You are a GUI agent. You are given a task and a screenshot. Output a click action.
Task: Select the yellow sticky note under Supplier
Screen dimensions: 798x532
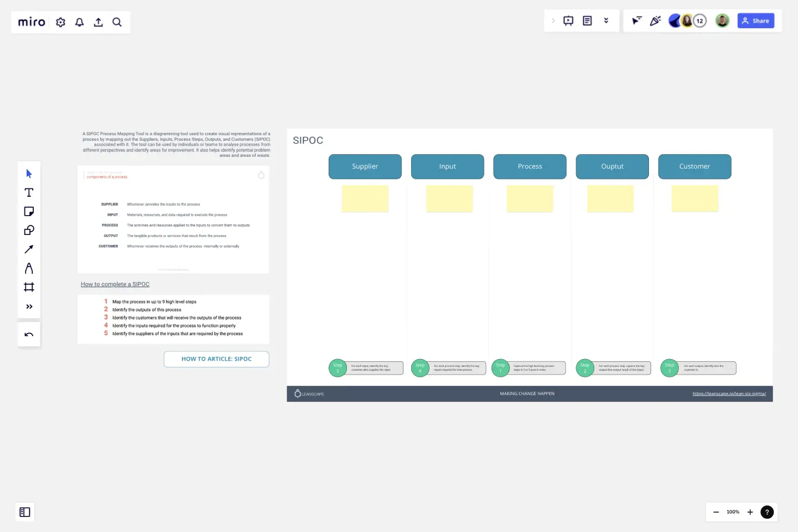[x=365, y=198]
